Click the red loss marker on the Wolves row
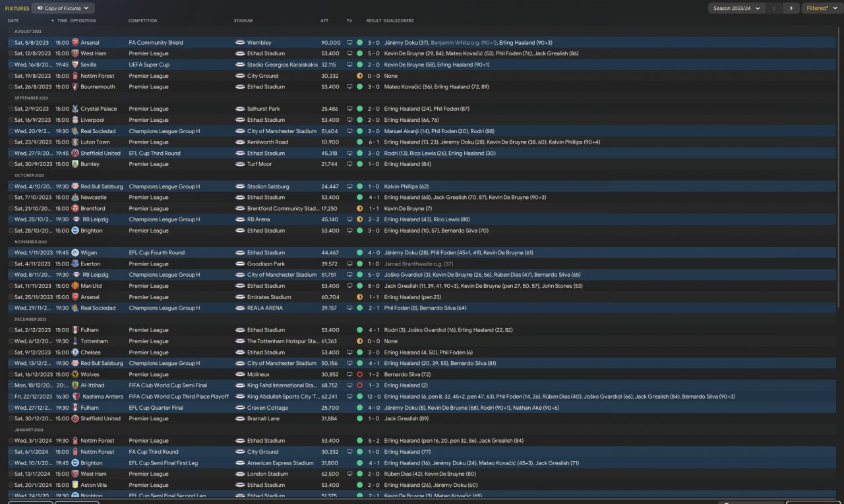 click(359, 374)
